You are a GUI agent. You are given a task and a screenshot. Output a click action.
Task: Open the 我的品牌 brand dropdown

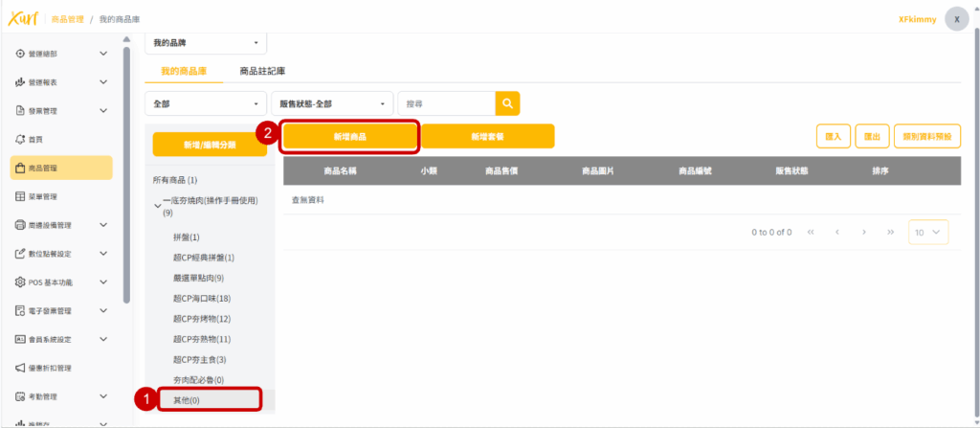click(206, 43)
